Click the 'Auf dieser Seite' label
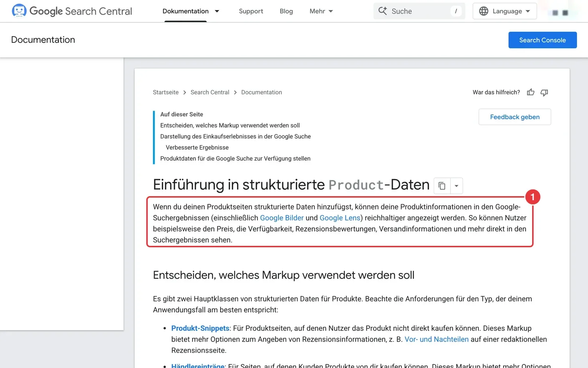Screen dimensions: 588x368 click(182, 114)
